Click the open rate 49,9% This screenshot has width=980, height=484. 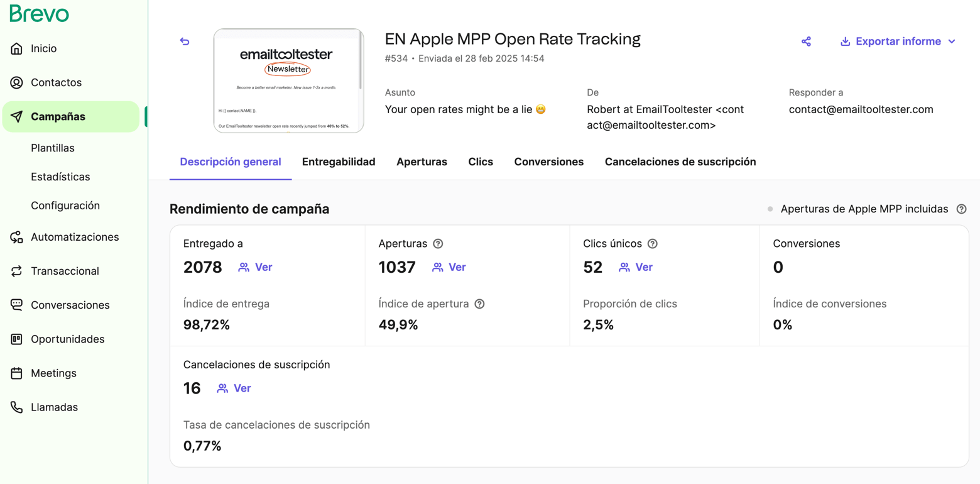[x=398, y=325]
